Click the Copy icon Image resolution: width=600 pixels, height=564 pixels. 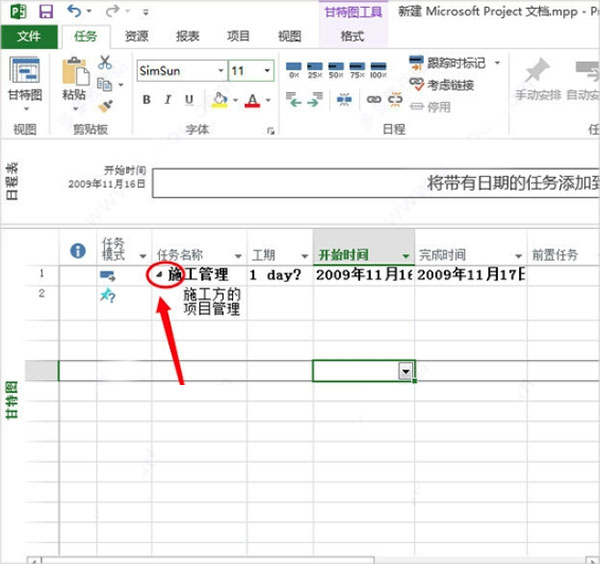click(x=104, y=84)
